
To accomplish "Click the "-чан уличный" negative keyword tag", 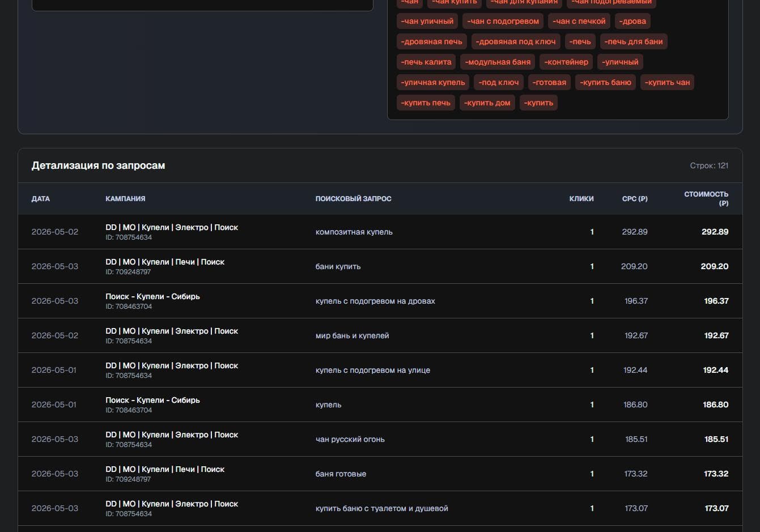I will (x=427, y=21).
